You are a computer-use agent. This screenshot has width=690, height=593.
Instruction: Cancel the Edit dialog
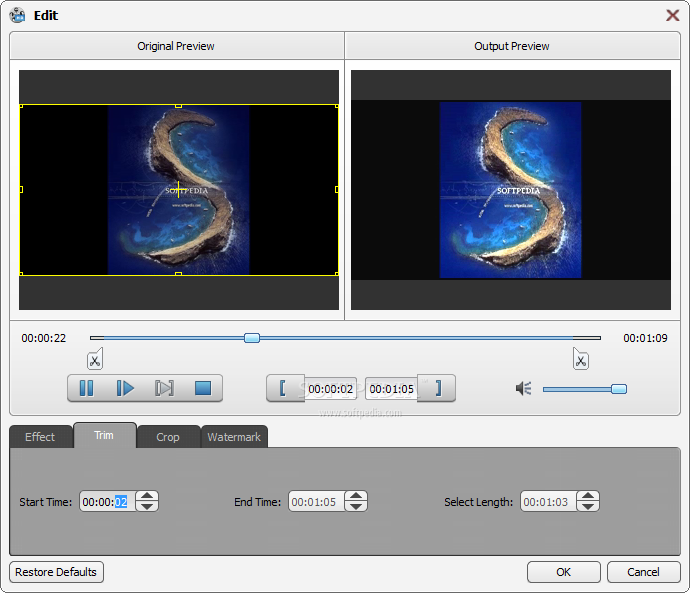tap(643, 572)
